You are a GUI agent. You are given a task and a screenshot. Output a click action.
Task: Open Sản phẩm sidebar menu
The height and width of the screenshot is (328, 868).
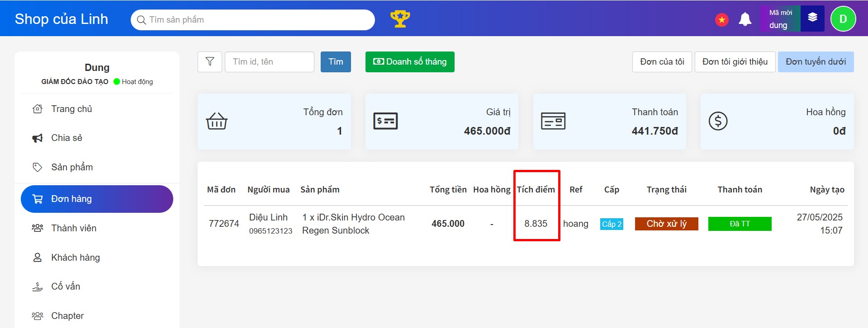coord(97,167)
